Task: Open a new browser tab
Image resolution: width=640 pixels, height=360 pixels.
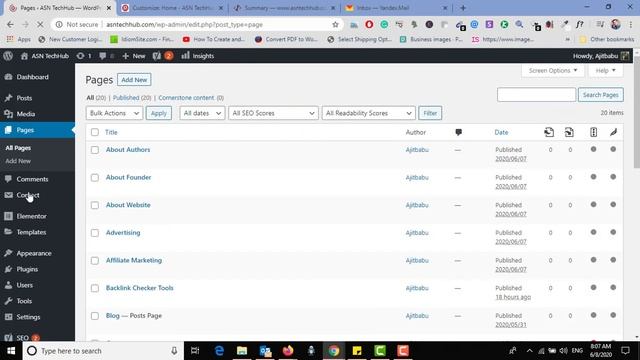Action: tap(463, 8)
